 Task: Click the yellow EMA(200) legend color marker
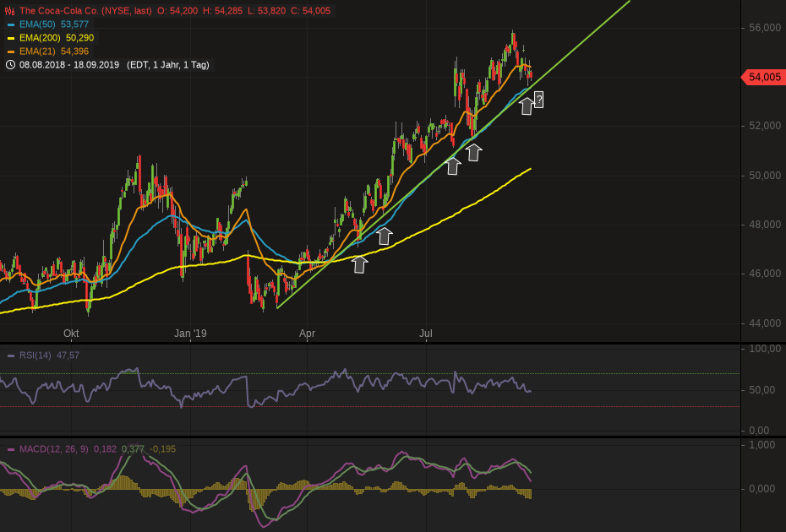coord(9,38)
